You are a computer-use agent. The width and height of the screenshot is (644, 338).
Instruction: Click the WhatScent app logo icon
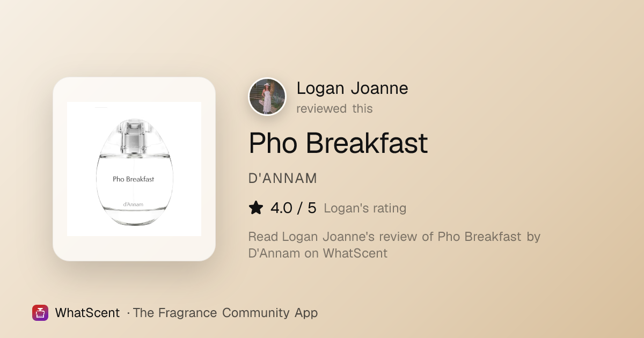[40, 313]
